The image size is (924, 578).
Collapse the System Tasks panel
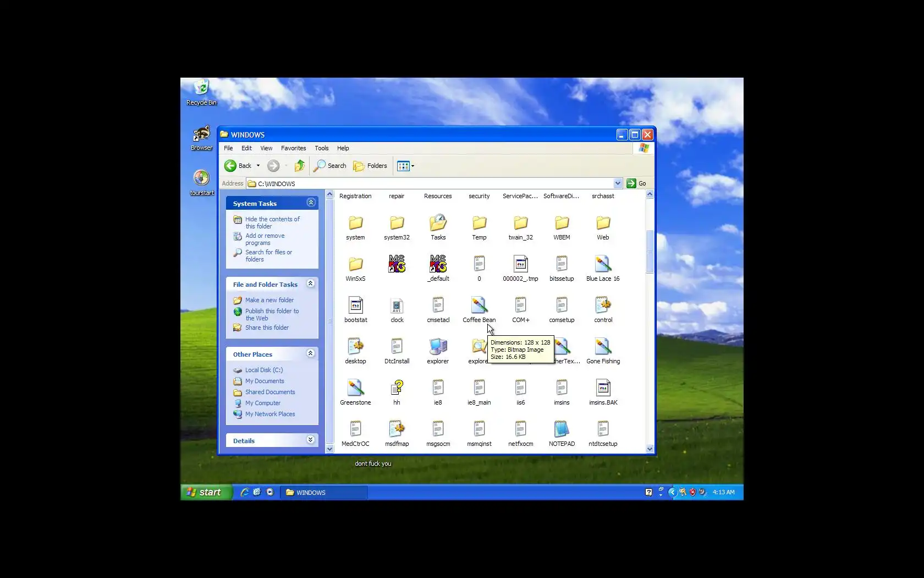pyautogui.click(x=311, y=203)
